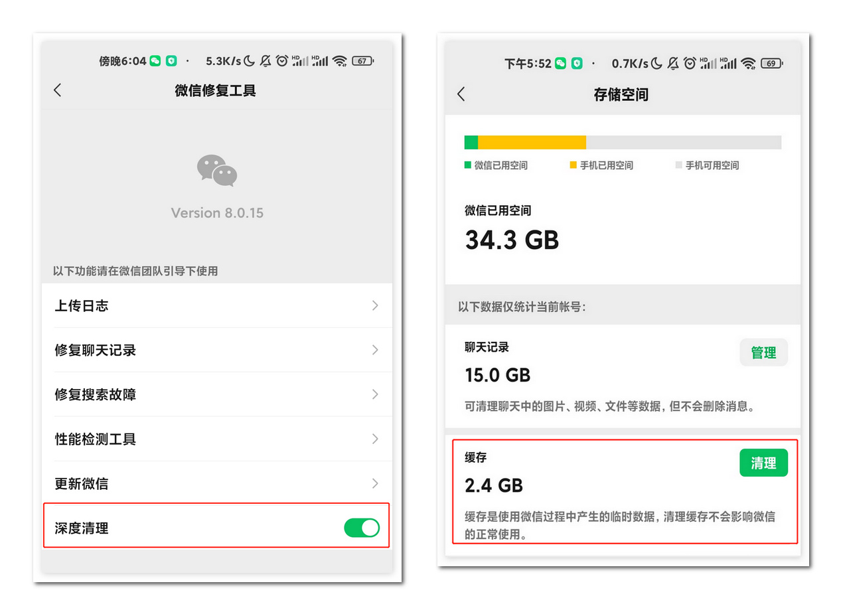This screenshot has width=843, height=616.
Task: Select the 修复搜索故障 row label
Action: click(95, 395)
